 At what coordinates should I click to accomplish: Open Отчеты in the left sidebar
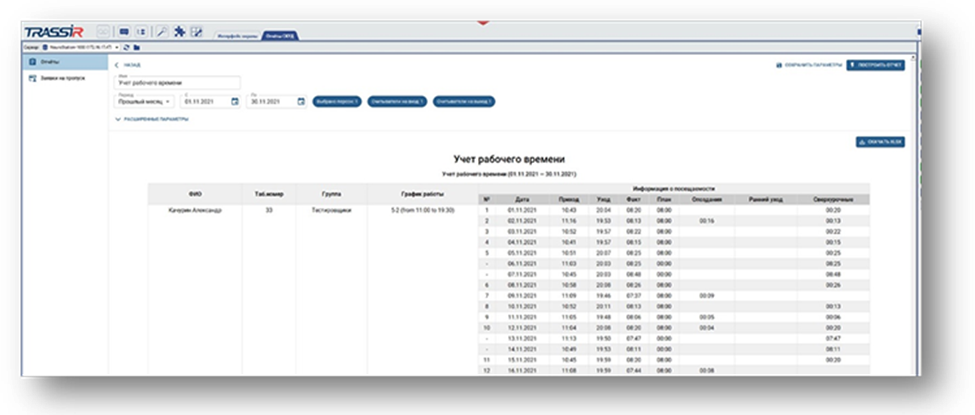(65, 62)
